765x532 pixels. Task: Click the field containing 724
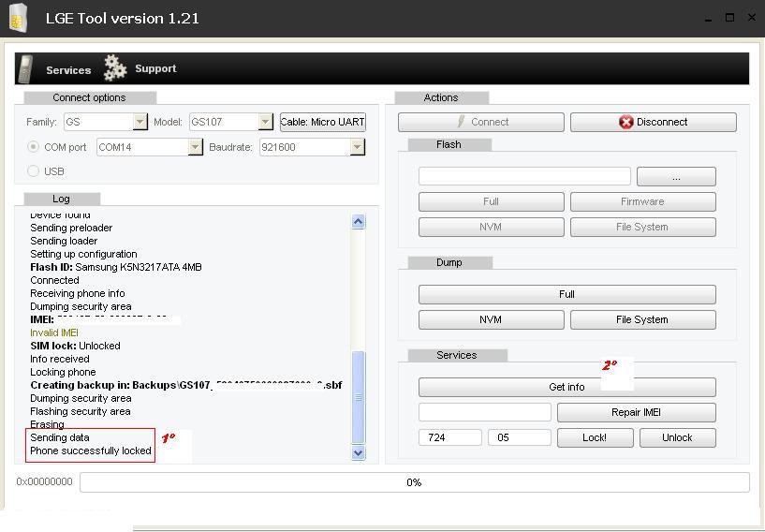[450, 437]
